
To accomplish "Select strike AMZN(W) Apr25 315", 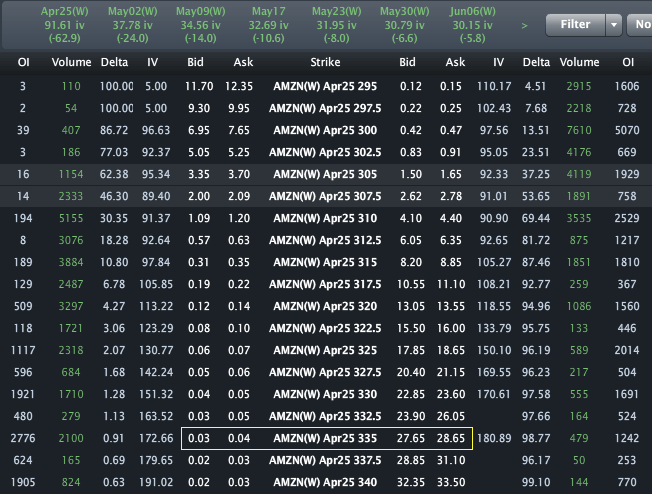I will pos(325,262).
